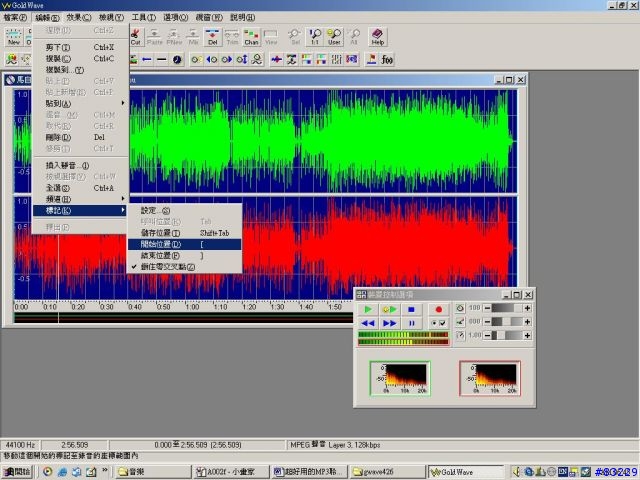This screenshot has width=640, height=480.
Task: Click the two yellow circles effect icon
Action: [197, 60]
